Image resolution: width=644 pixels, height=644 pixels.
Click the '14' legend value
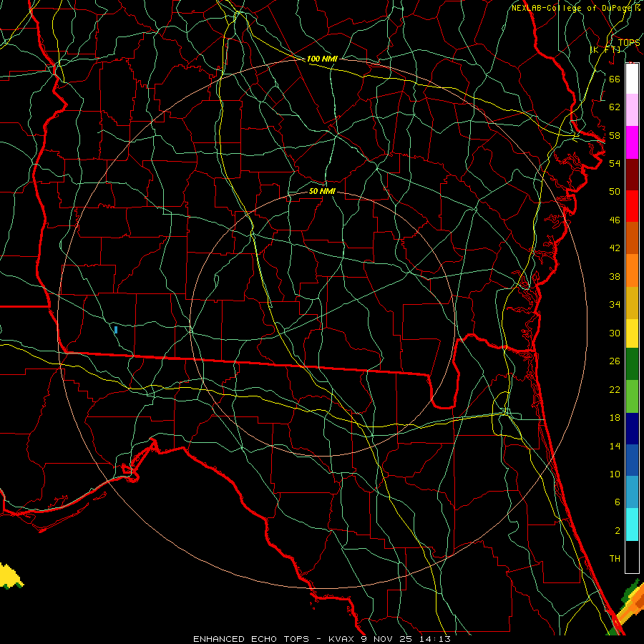pyautogui.click(x=615, y=446)
